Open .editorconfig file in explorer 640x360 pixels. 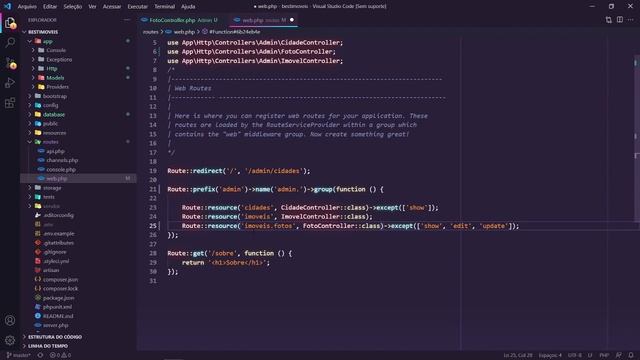coord(58,215)
